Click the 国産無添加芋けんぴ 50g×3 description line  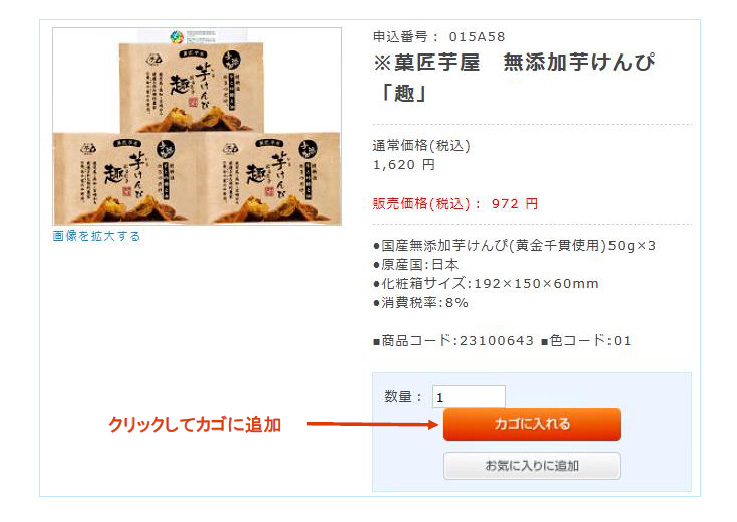tap(514, 245)
